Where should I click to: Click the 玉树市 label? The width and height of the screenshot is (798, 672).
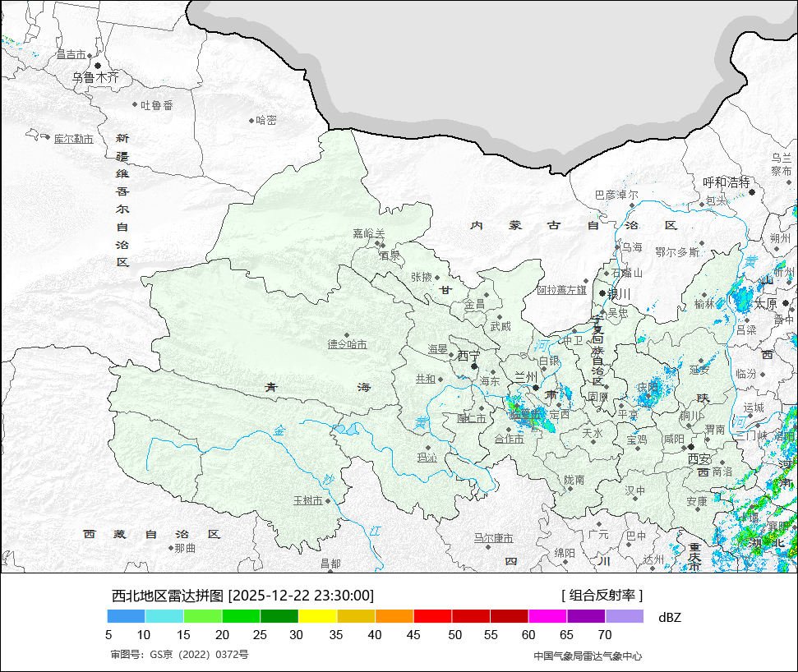coord(308,500)
